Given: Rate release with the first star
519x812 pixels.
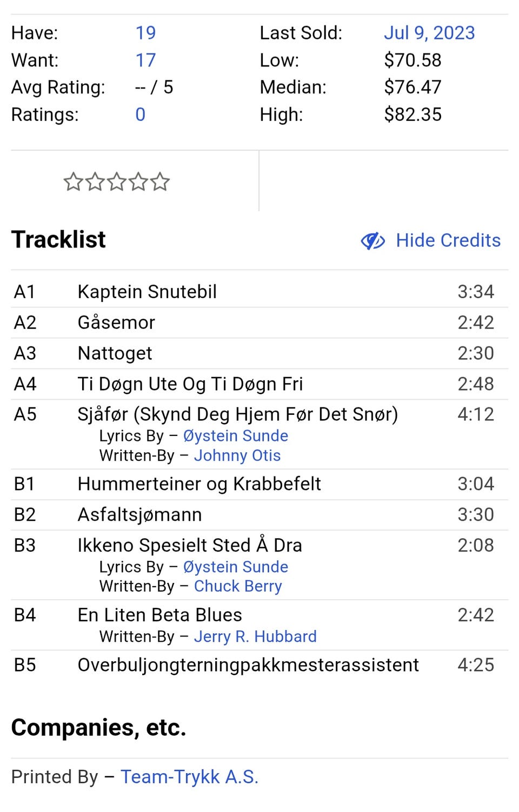Looking at the screenshot, I should click(x=73, y=182).
